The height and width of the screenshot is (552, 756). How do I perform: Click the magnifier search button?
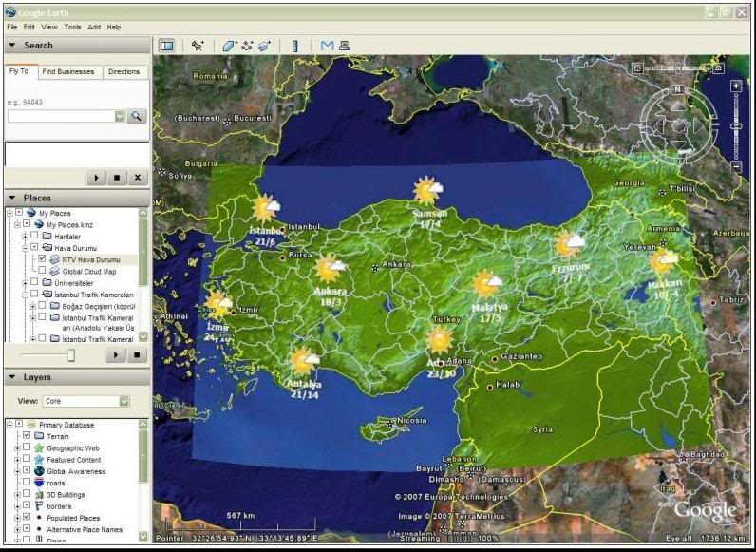click(137, 116)
